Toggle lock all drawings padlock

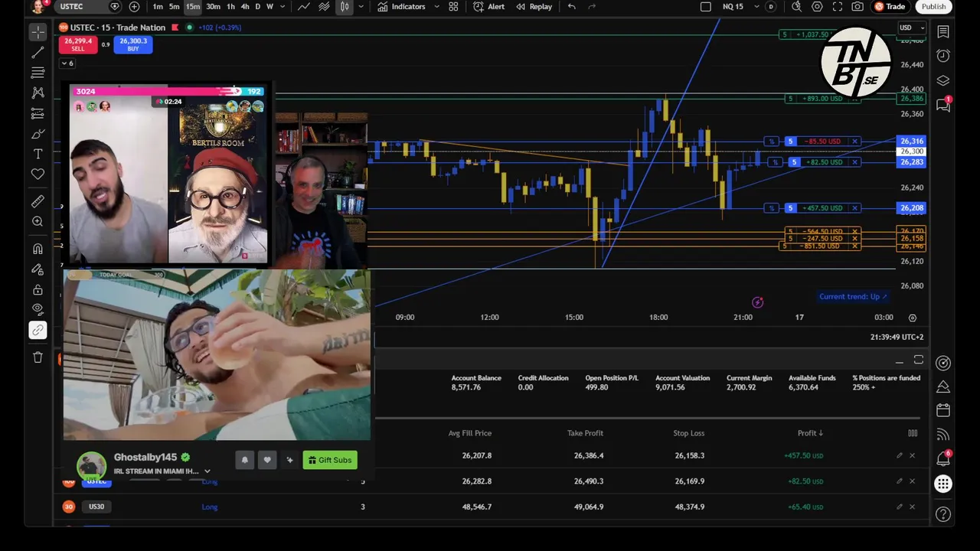click(x=38, y=290)
